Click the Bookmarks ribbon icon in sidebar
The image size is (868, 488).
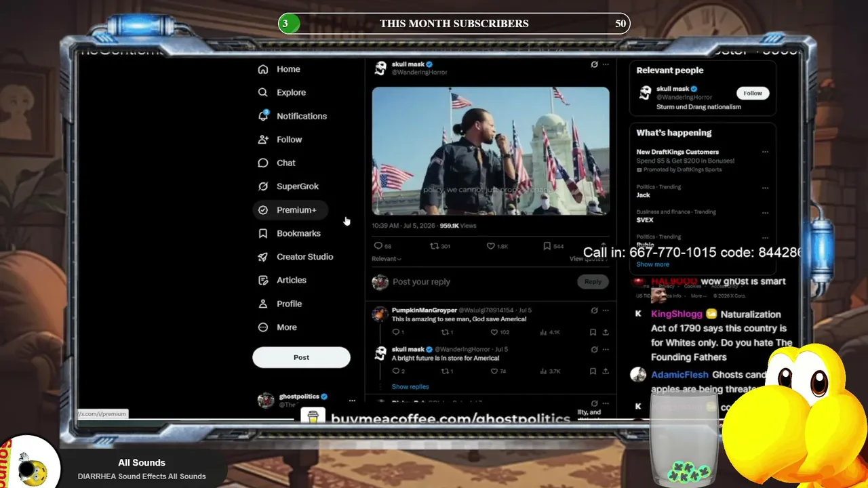[263, 233]
